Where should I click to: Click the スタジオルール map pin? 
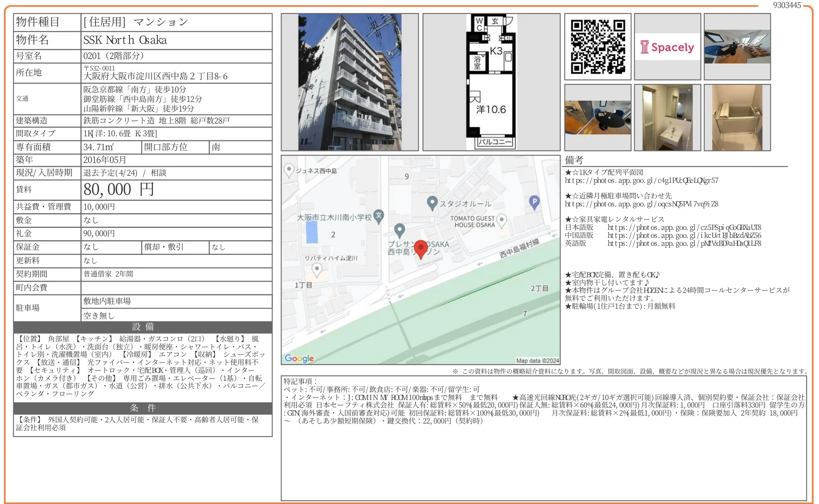(432, 203)
